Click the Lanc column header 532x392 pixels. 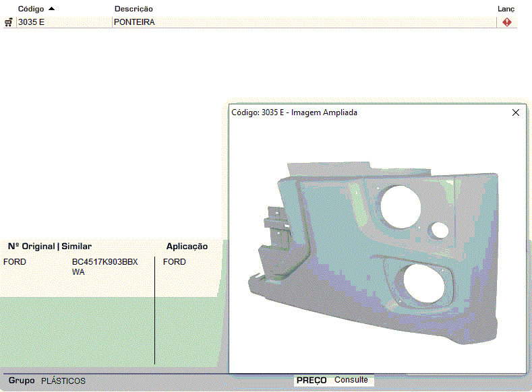click(506, 9)
